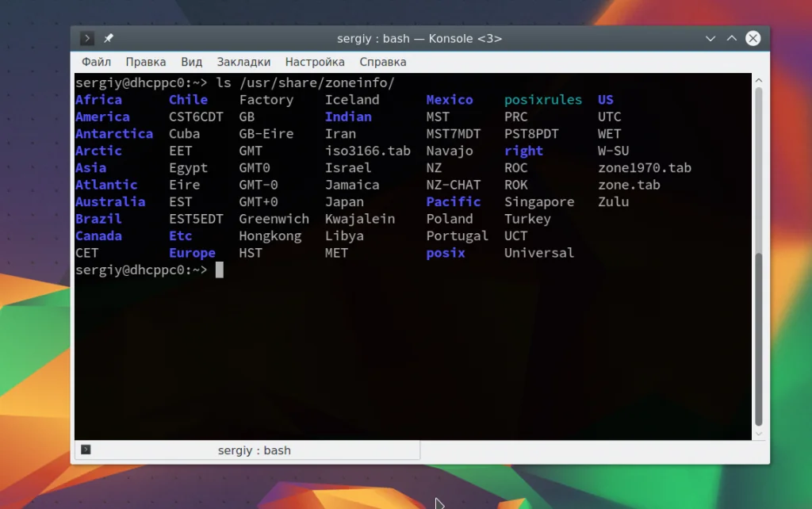812x509 pixels.
Task: Click the 'EST5EDT' file entry
Action: click(196, 219)
